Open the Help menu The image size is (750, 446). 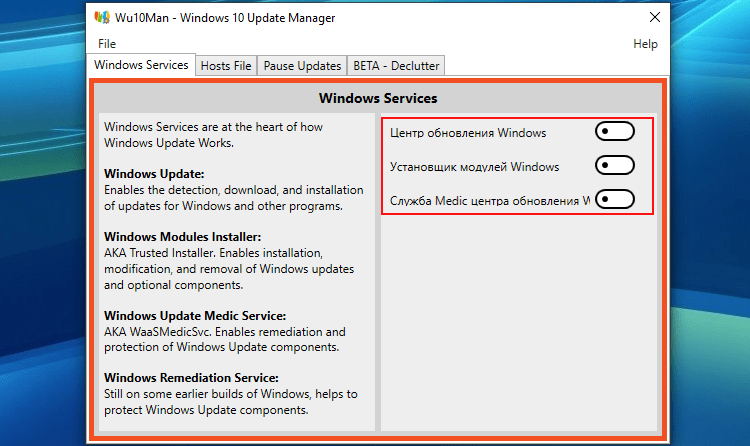point(645,44)
